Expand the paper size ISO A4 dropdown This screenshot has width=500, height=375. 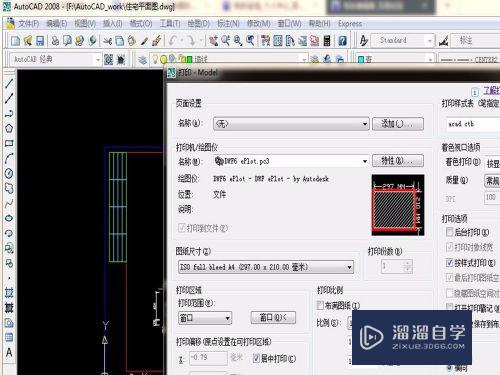[x=266, y=267]
